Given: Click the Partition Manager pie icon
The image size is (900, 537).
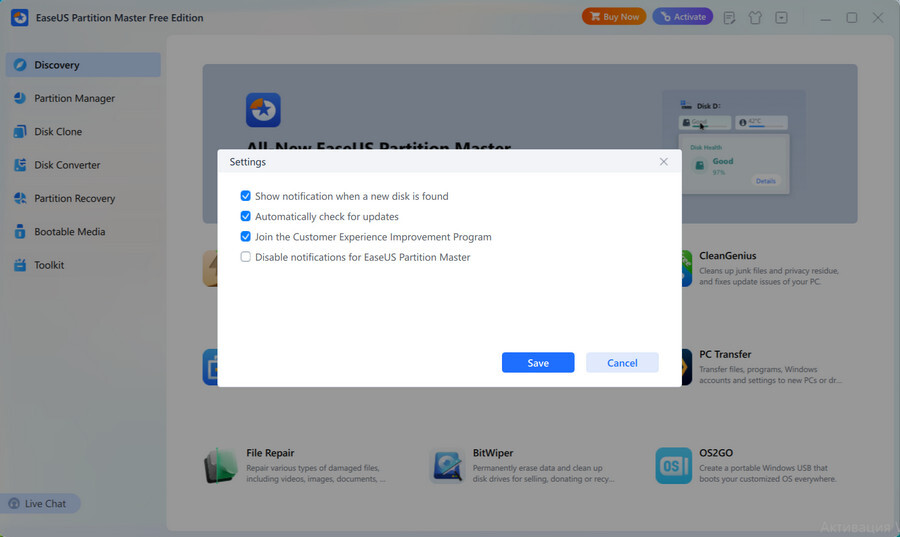Looking at the screenshot, I should (x=20, y=98).
